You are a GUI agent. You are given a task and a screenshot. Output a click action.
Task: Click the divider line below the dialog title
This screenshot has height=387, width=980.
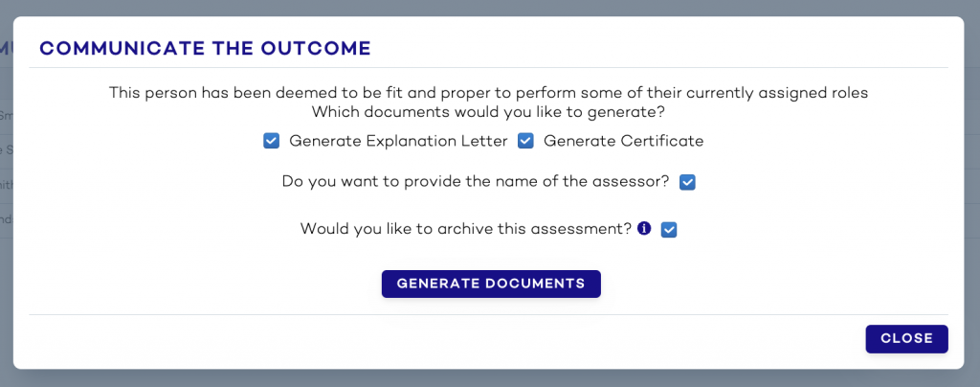489,67
